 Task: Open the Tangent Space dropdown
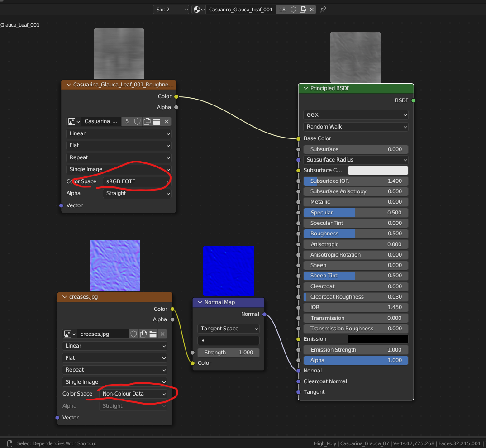pos(229,329)
